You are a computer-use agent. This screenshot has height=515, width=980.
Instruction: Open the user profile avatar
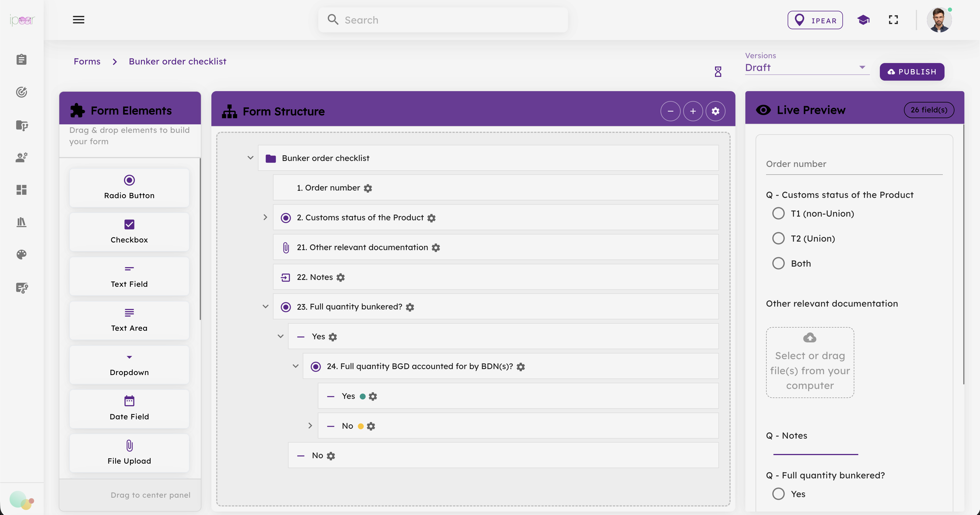click(939, 20)
